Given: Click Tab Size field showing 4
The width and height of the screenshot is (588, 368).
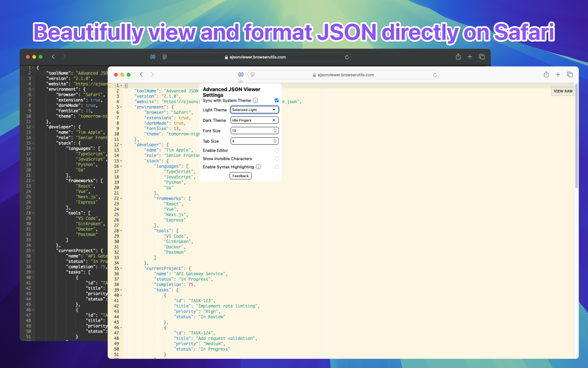Looking at the screenshot, I should tap(254, 141).
